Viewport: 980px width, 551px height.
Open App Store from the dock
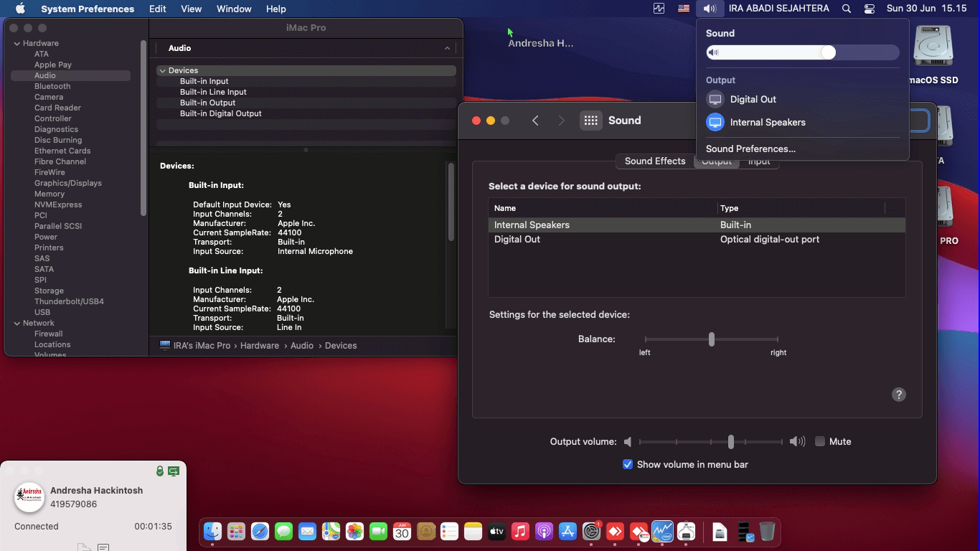coord(567,531)
